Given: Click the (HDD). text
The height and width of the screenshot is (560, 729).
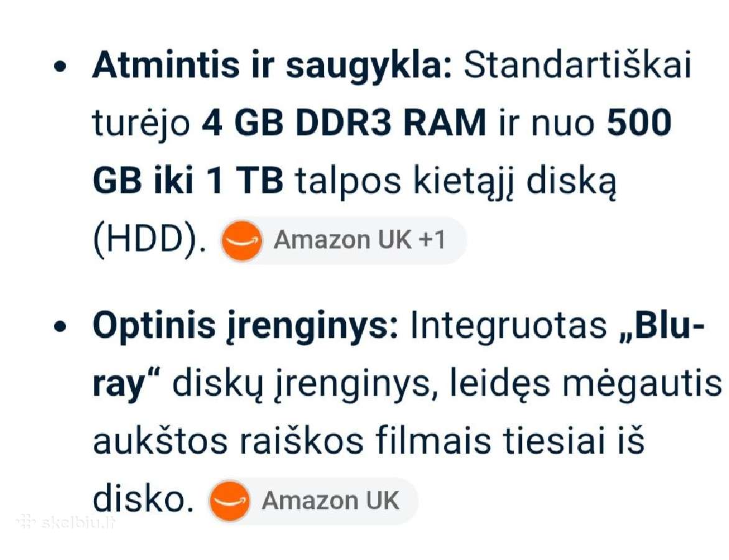Looking at the screenshot, I should (149, 240).
